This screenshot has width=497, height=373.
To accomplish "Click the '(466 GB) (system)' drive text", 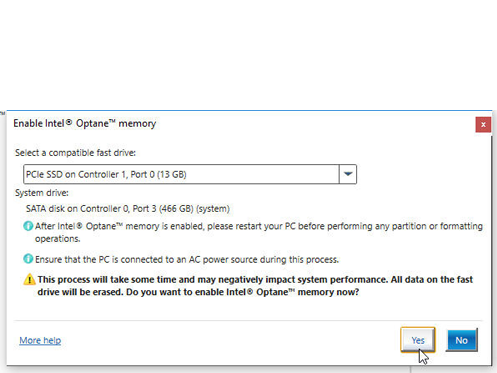I will tap(194, 209).
